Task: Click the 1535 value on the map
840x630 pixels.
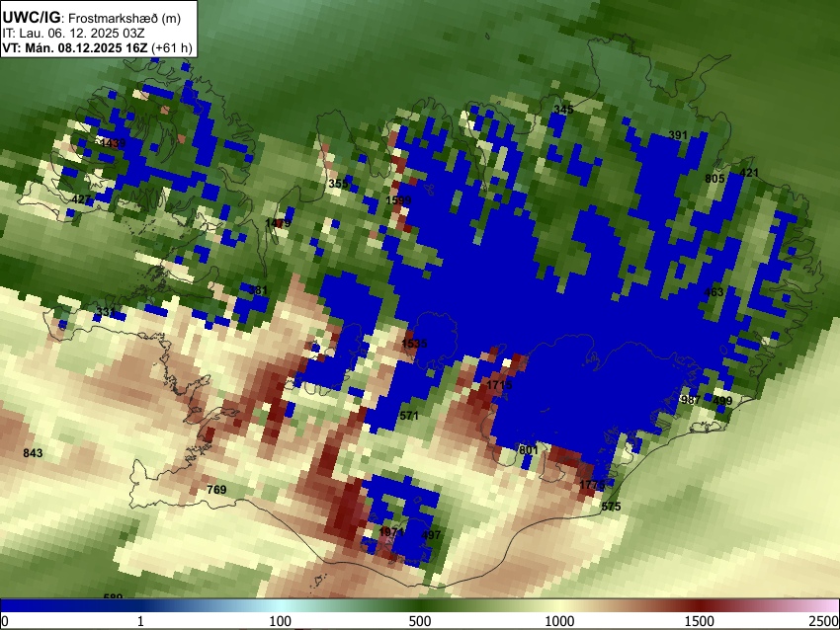Action: 414,343
